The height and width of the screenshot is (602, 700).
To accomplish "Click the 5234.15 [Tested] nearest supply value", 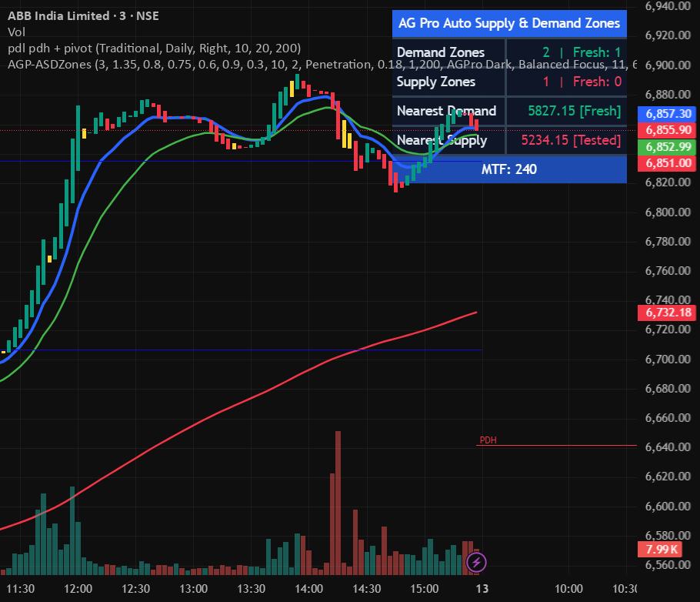I will coord(571,140).
